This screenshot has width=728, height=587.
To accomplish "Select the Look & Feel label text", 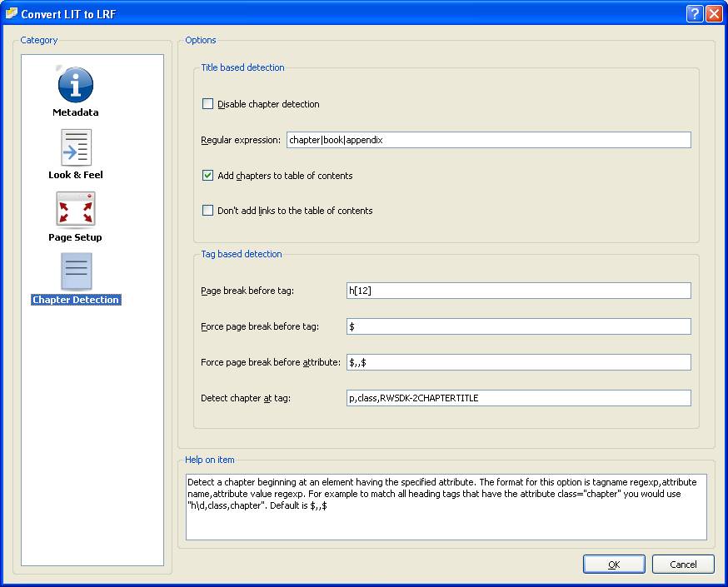I will coord(76,175).
